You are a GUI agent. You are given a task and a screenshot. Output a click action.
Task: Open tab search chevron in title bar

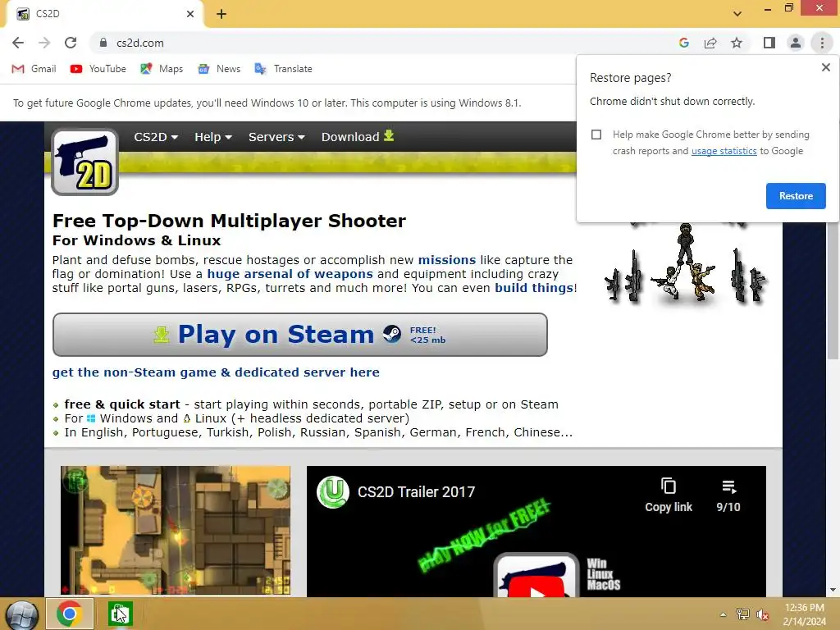tap(737, 14)
